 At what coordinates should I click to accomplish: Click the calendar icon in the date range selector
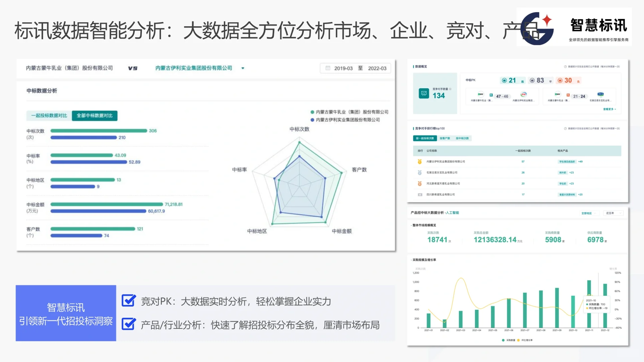(x=328, y=68)
